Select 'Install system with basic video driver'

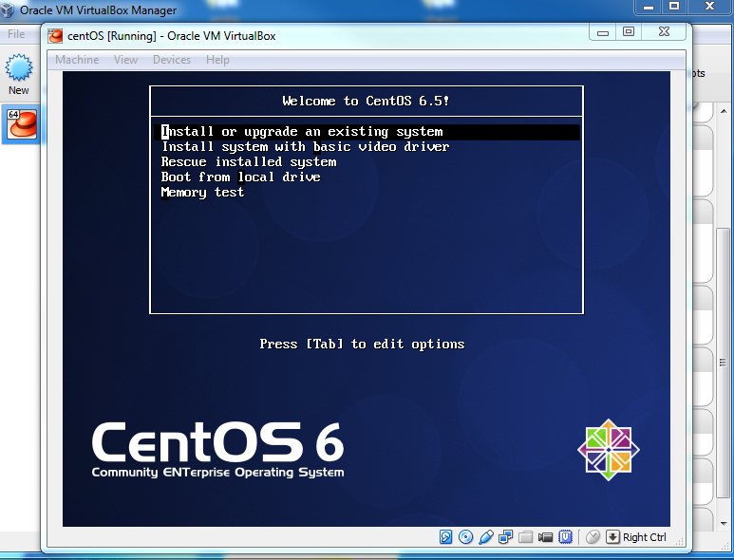coord(305,146)
